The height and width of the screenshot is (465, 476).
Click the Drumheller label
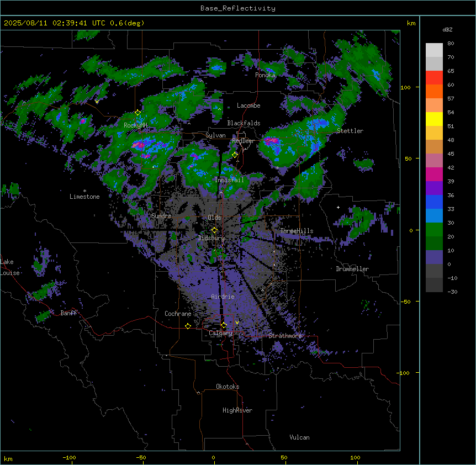(x=352, y=269)
